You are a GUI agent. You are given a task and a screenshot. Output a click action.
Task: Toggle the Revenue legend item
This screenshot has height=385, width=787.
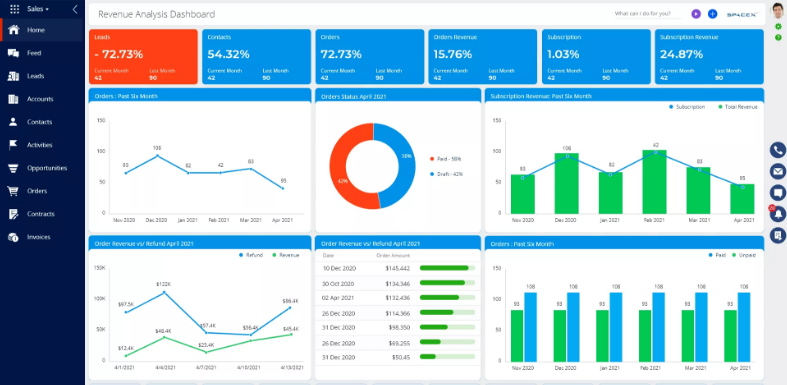286,255
